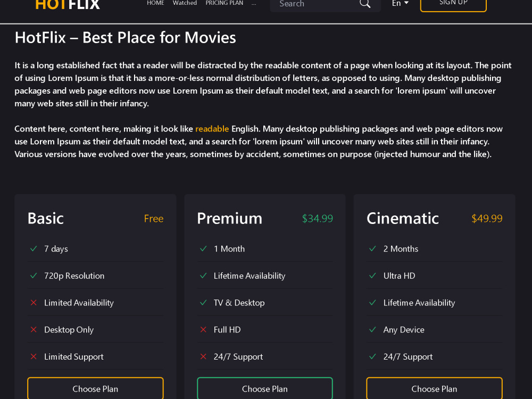Screen dimensions: 532x399
Task: Click the Cinematic plan title
Action: click(x=403, y=218)
